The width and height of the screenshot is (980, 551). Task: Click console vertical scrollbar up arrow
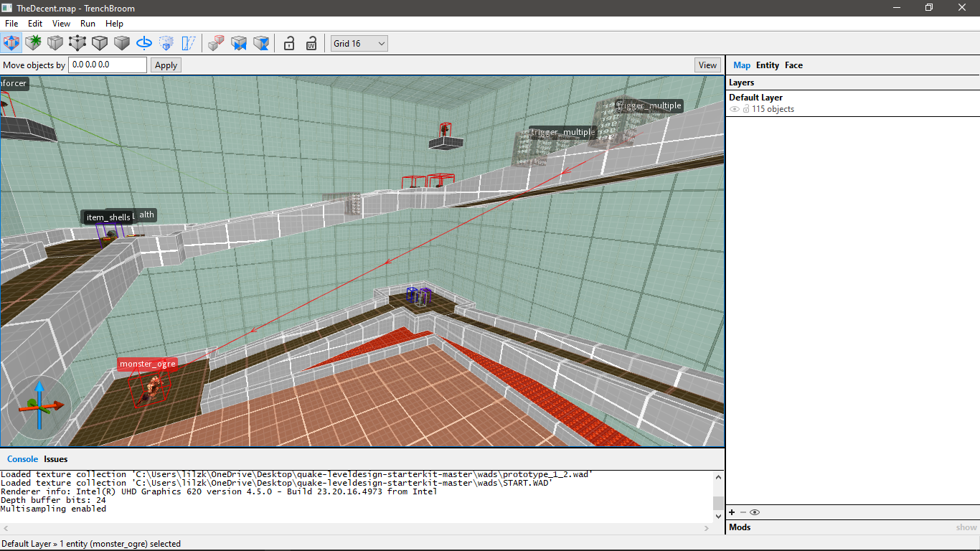click(x=719, y=476)
